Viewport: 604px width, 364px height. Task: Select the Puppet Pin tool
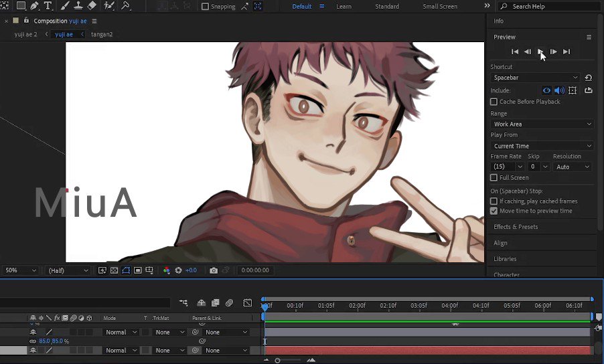click(x=126, y=5)
